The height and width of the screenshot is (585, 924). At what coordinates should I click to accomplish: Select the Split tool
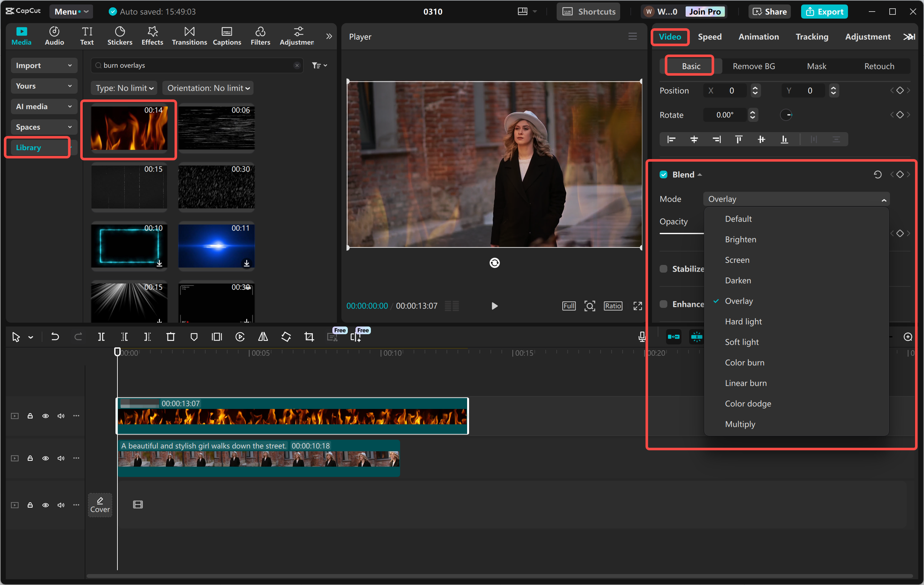pos(101,336)
